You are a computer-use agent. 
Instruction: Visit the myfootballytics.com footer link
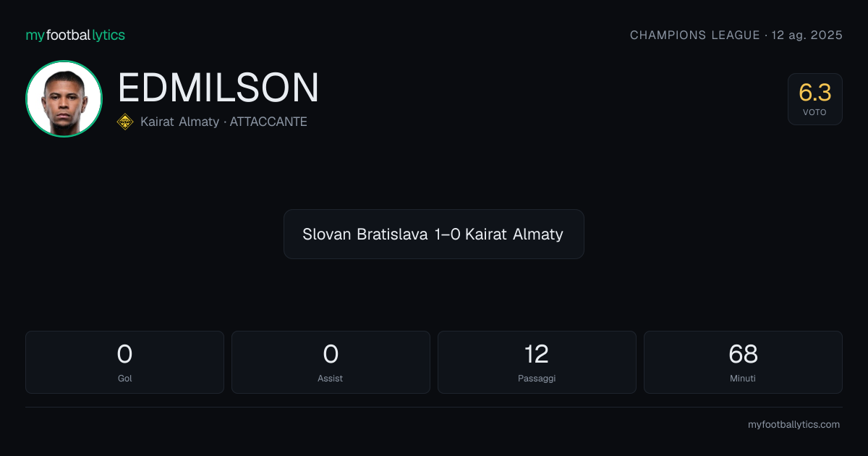[793, 425]
